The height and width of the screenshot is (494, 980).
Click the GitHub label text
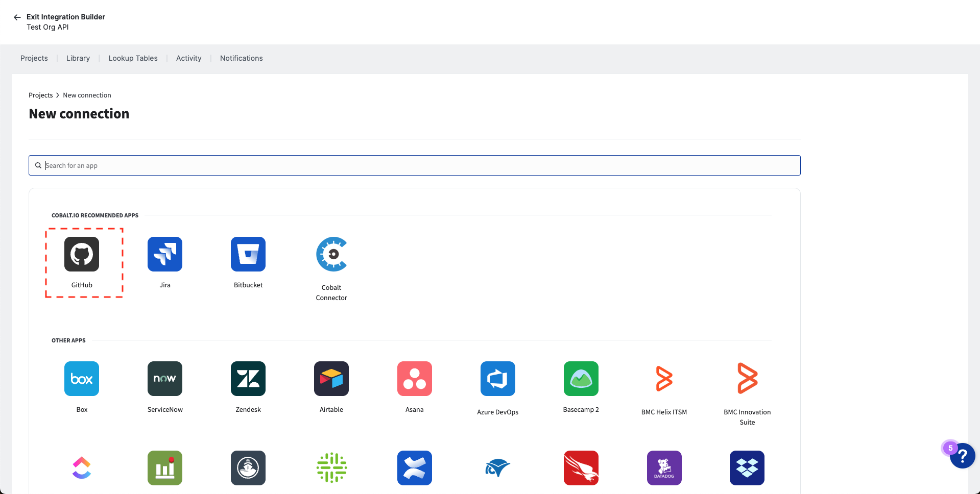click(82, 285)
